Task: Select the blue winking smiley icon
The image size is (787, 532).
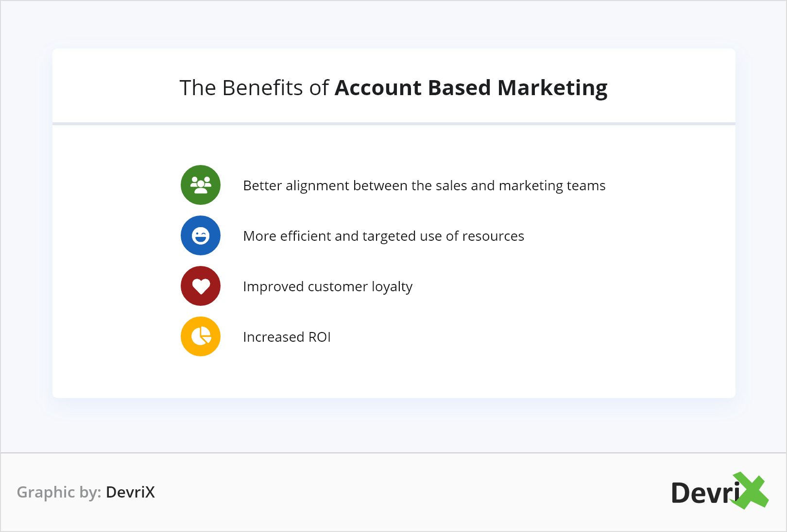Action: pyautogui.click(x=201, y=235)
